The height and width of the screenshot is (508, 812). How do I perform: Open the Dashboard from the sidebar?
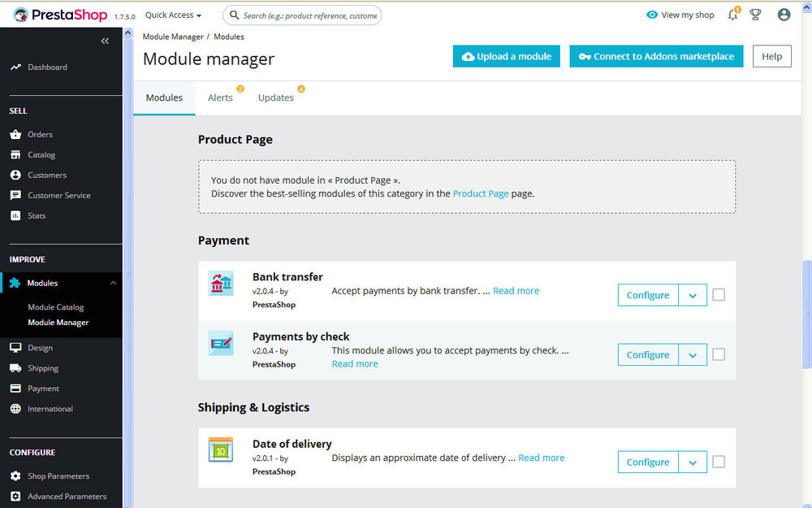coord(47,67)
